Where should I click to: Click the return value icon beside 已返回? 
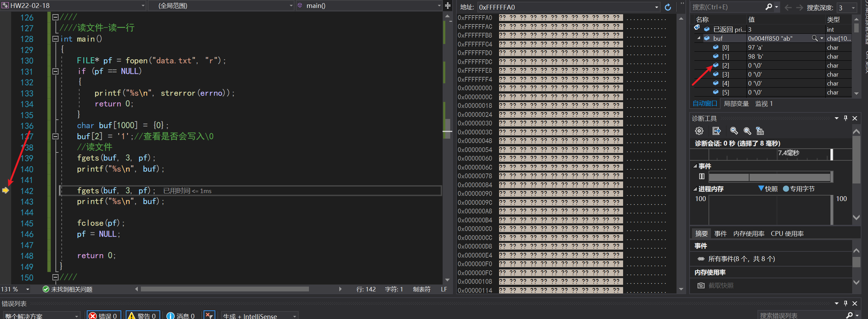697,27
